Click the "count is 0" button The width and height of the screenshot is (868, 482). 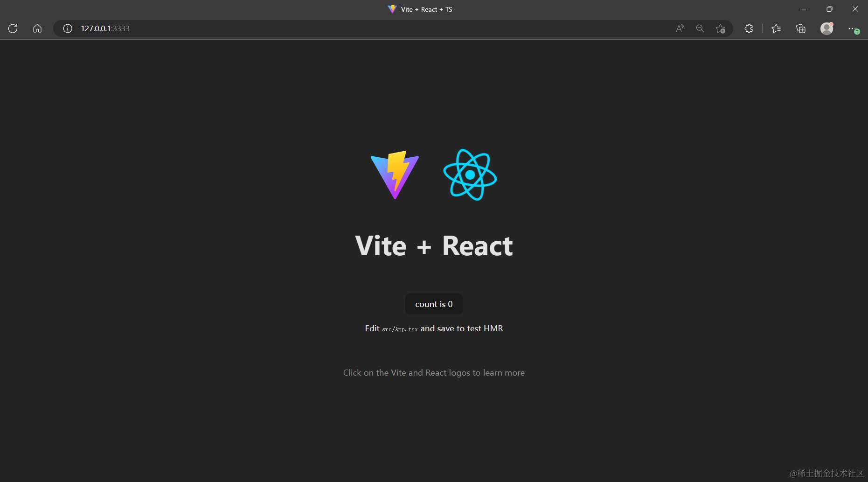click(434, 304)
